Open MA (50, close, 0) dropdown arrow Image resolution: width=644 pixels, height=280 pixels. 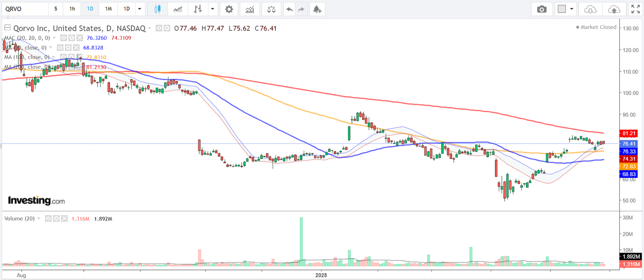[50, 47]
